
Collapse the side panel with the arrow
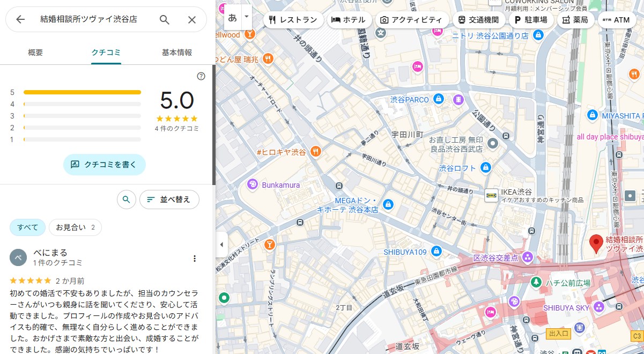[221, 245]
